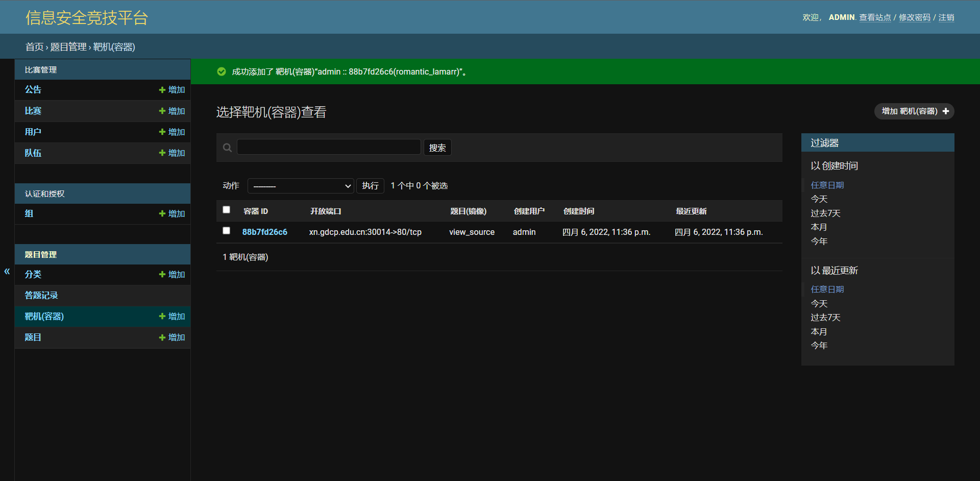Click the 比赛管理 section header
Screen dimensions: 980x481
(41, 70)
